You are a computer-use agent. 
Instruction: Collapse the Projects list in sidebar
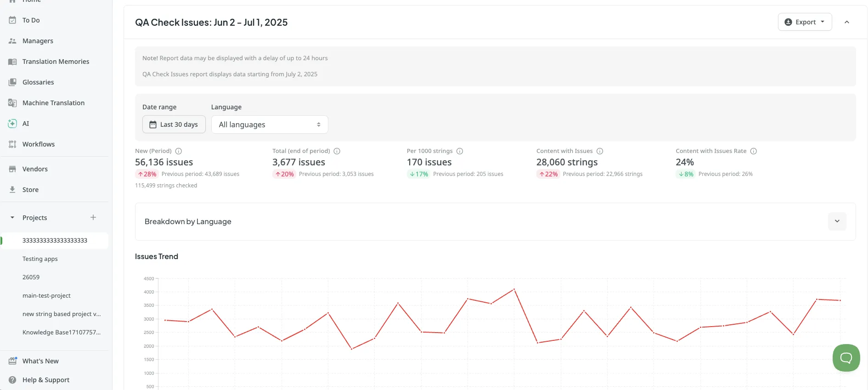click(x=12, y=218)
